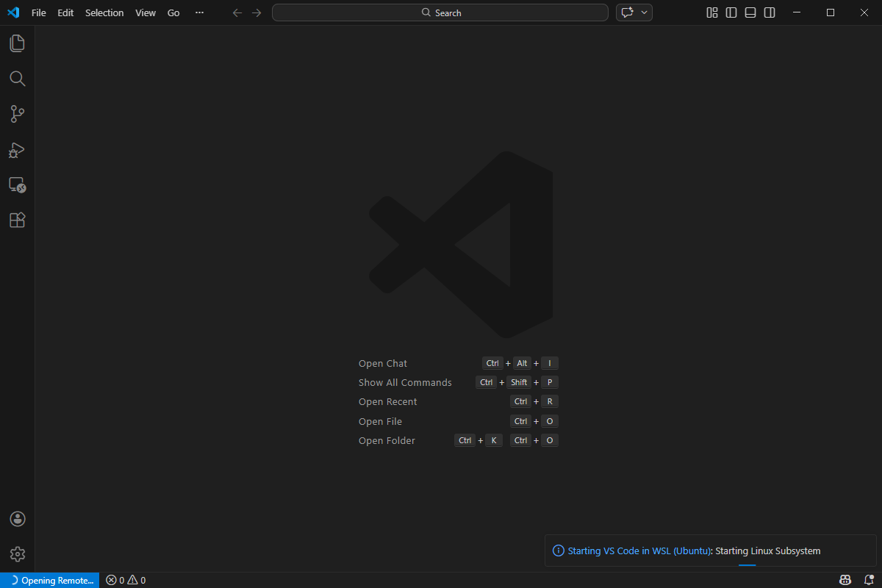Open the Remote Explorer view
Image resolution: width=882 pixels, height=588 pixels.
tap(17, 185)
